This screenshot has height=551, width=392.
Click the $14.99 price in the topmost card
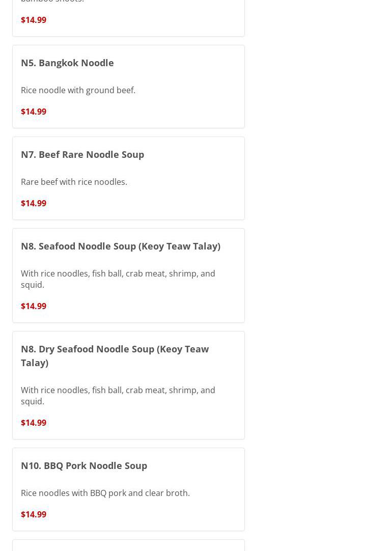click(34, 20)
